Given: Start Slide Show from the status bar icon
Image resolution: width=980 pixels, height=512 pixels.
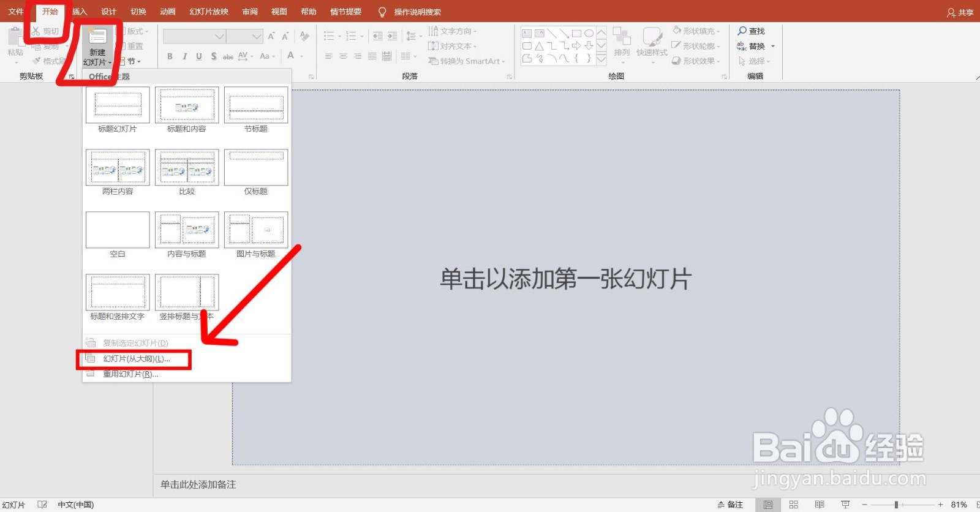Looking at the screenshot, I should pos(846,505).
